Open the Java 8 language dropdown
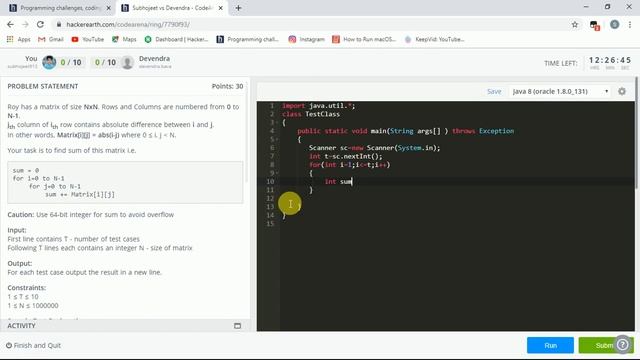Viewport: 640px width, 360px height. pos(560,91)
